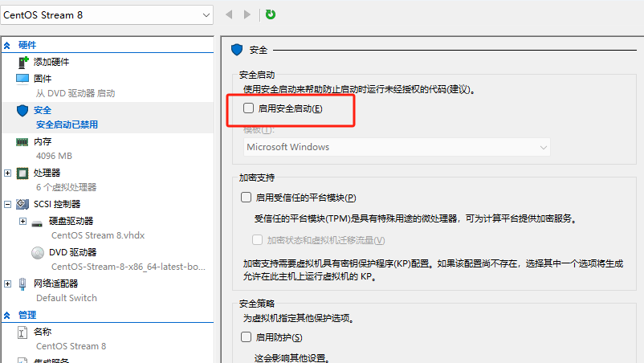Select 名称 under 管理
This screenshot has height=363, width=644.
(43, 332)
